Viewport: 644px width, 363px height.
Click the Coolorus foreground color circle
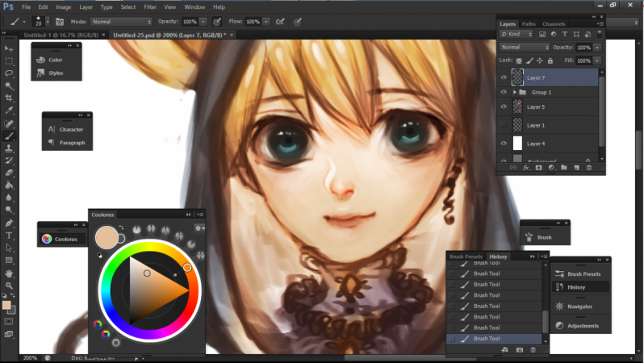(107, 237)
